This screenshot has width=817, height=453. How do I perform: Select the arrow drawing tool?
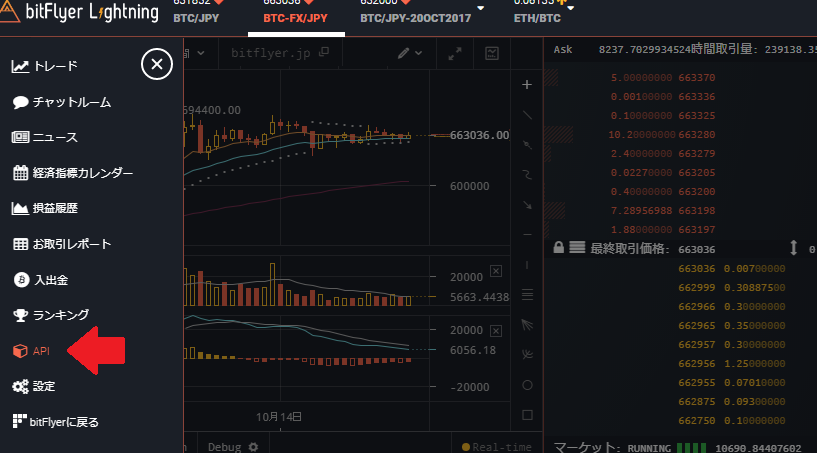coord(527,205)
